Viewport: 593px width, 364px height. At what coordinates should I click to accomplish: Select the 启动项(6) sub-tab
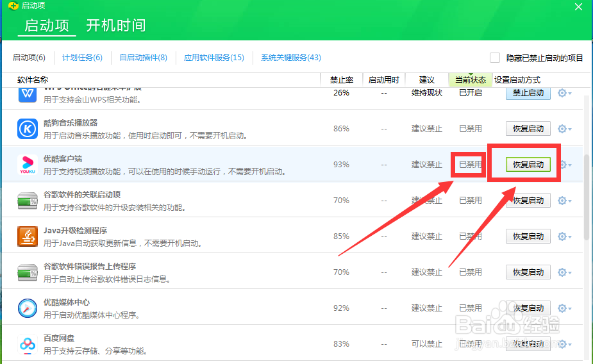(29, 58)
